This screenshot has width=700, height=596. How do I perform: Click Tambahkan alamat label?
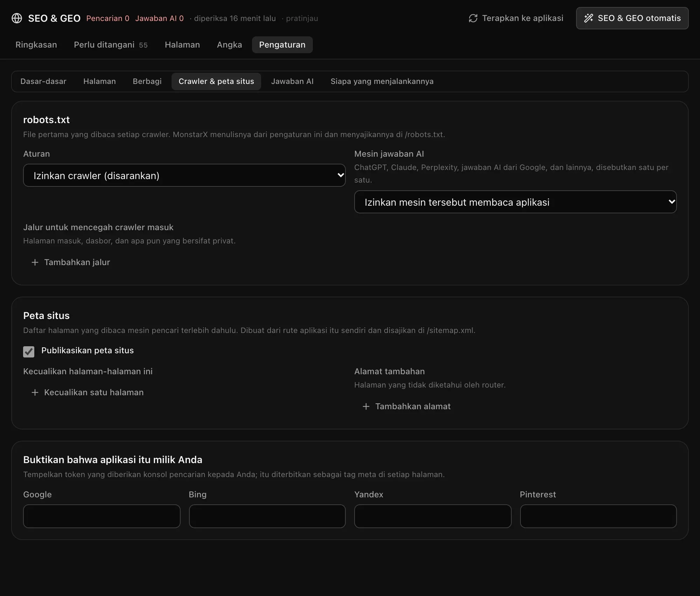point(413,406)
